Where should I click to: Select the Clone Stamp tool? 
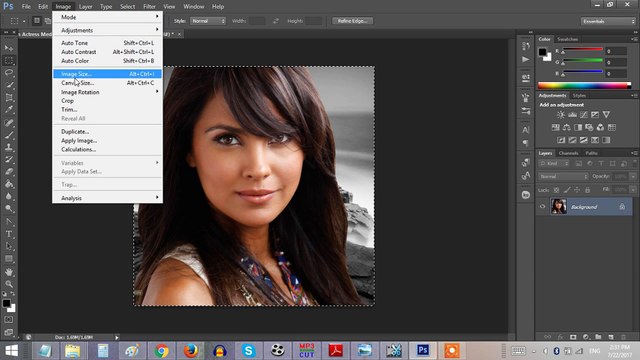(x=9, y=147)
